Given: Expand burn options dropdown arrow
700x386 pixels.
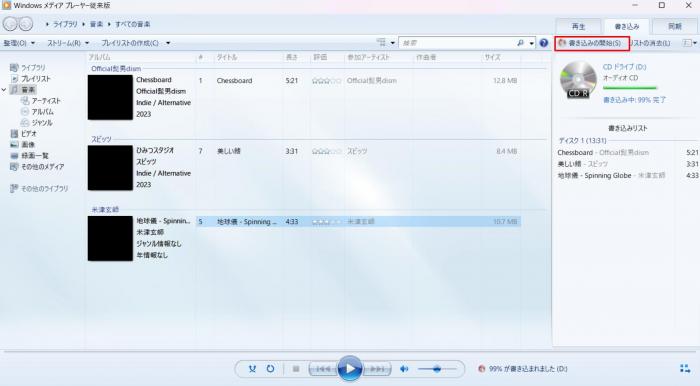Looking at the screenshot, I should click(695, 43).
